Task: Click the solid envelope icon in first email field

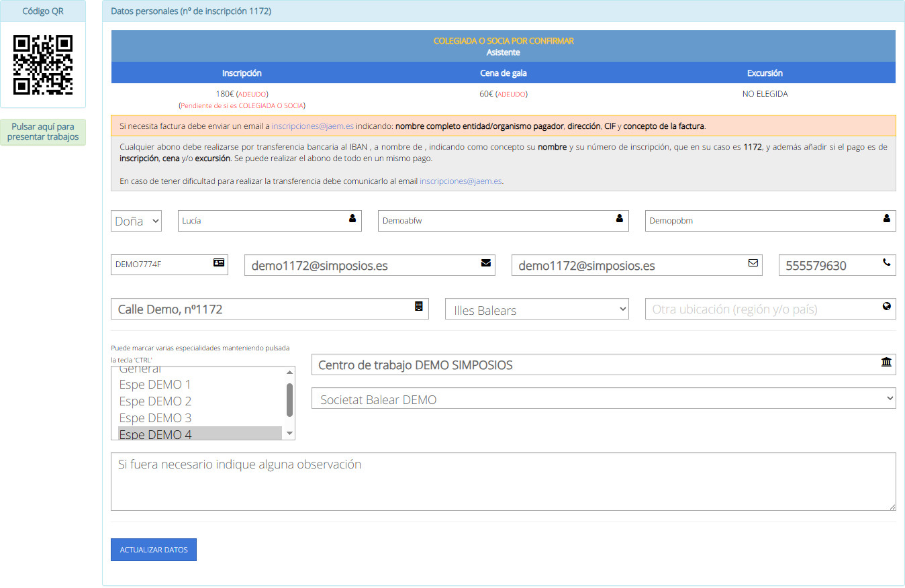Action: pyautogui.click(x=486, y=262)
